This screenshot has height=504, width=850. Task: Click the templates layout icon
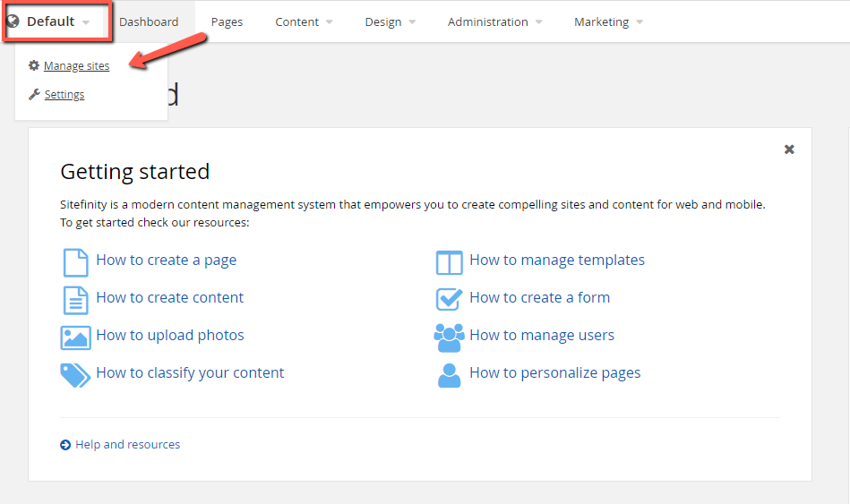(449, 263)
